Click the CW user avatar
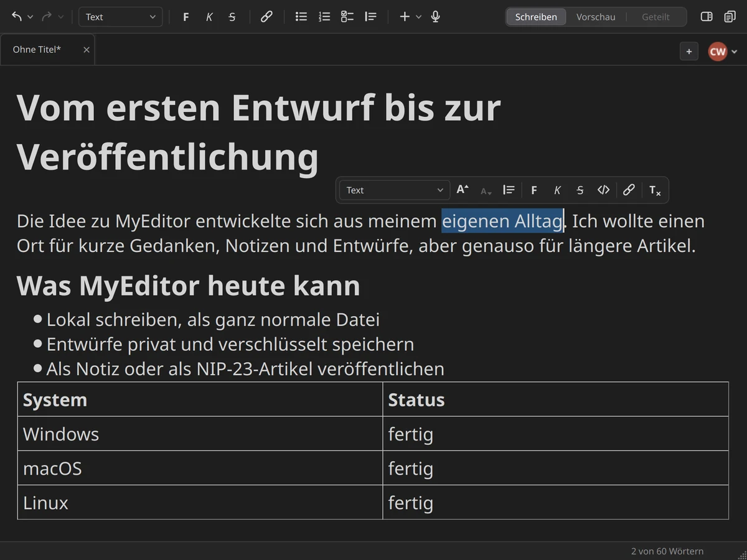This screenshot has height=560, width=747. point(718,52)
